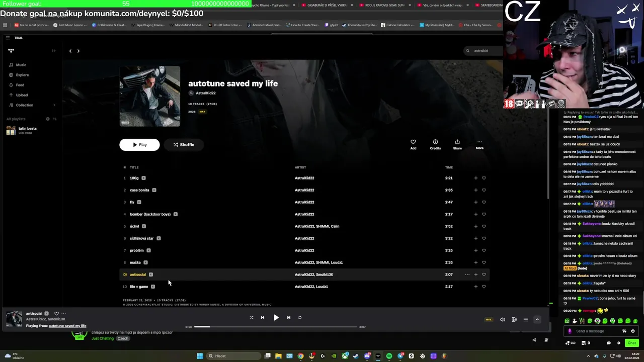Open the tatin beats playlist
This screenshot has width=644, height=362.
pos(28,130)
